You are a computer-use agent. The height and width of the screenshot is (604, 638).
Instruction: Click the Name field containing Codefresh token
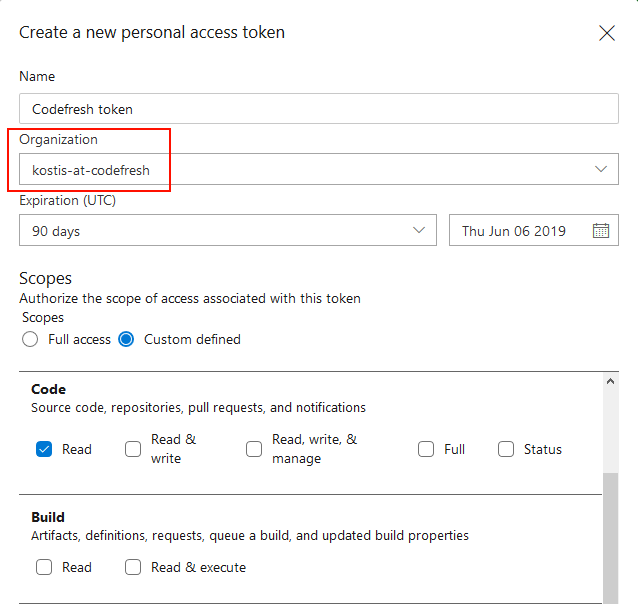tap(318, 109)
